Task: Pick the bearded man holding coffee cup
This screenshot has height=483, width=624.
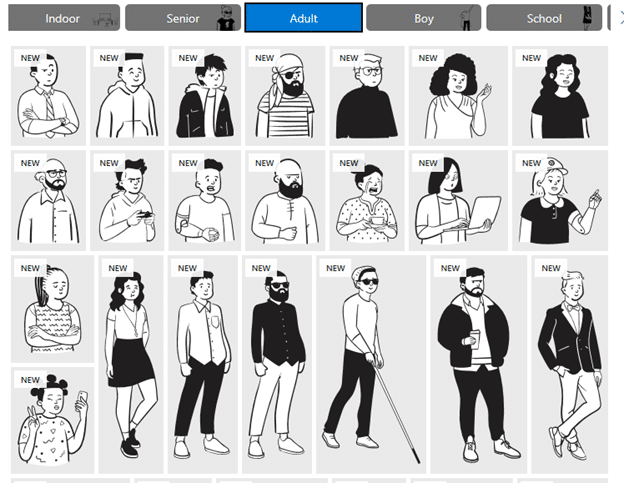Action: (479, 364)
